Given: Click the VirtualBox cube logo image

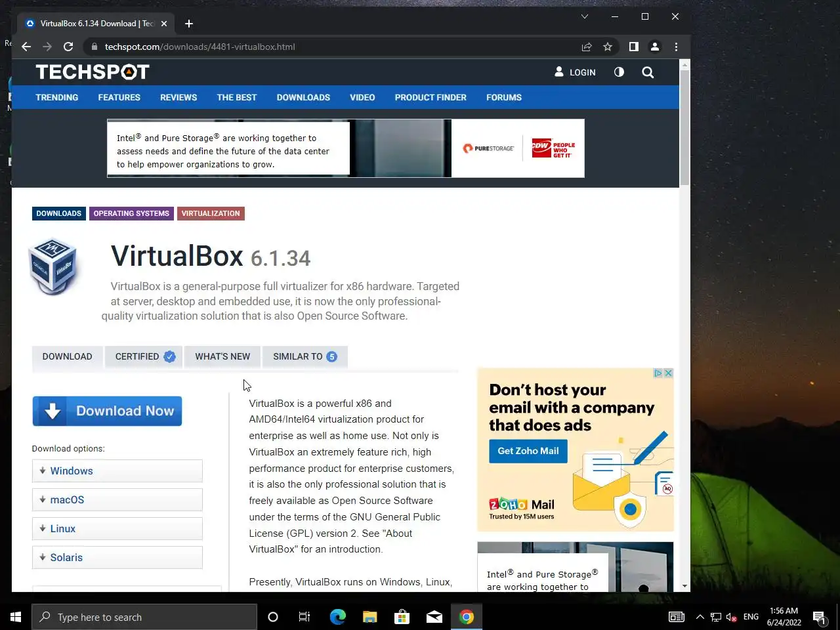Looking at the screenshot, I should (54, 266).
